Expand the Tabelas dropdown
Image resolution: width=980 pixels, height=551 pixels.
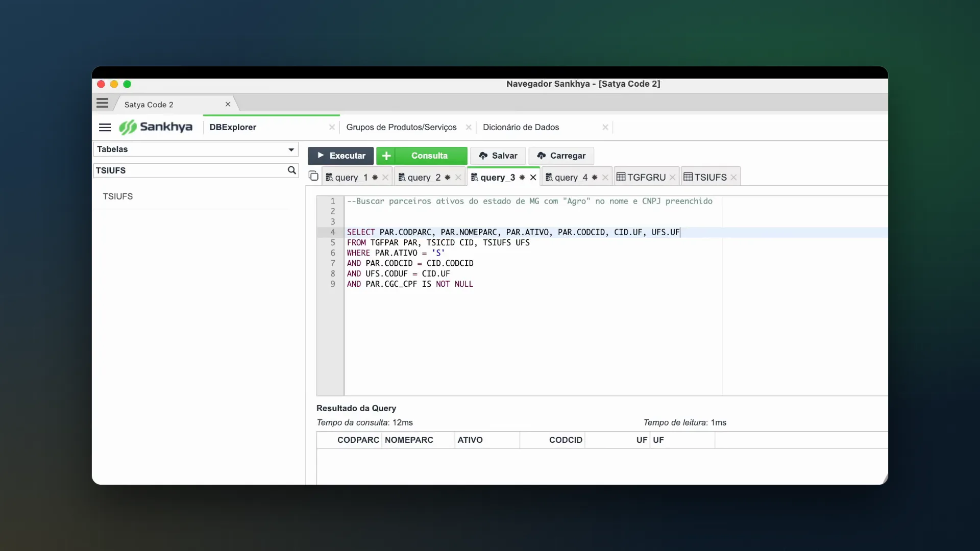pos(291,149)
